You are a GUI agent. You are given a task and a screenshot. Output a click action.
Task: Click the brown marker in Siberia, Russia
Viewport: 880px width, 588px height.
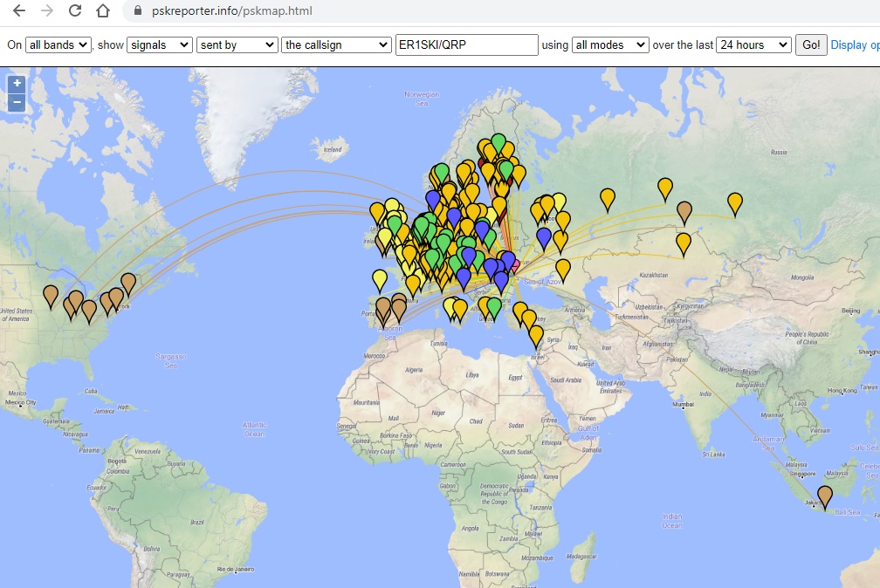coord(684,210)
